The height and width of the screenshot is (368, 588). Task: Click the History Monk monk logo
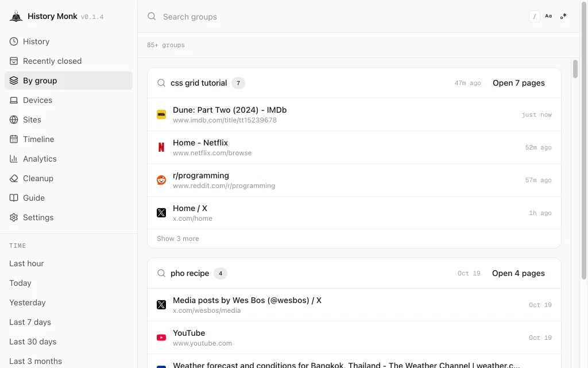(16, 16)
